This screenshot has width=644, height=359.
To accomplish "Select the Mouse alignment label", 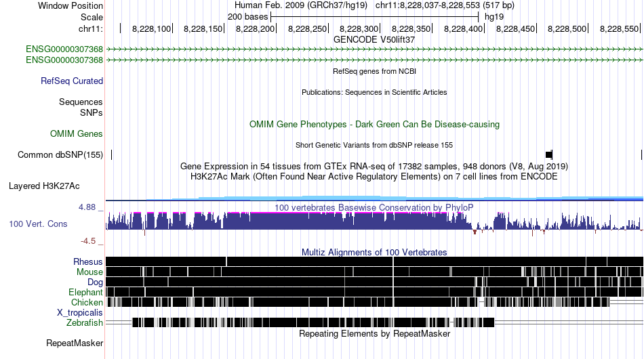I will coord(89,272).
